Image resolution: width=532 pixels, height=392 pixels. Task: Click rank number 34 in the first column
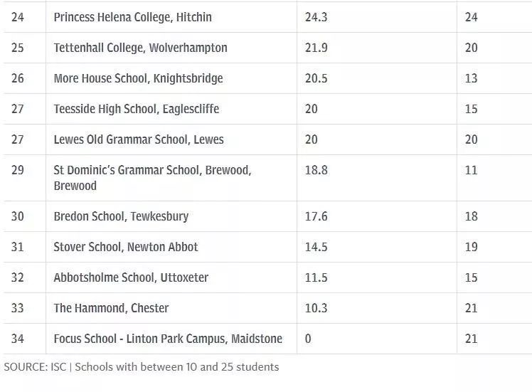pos(17,339)
